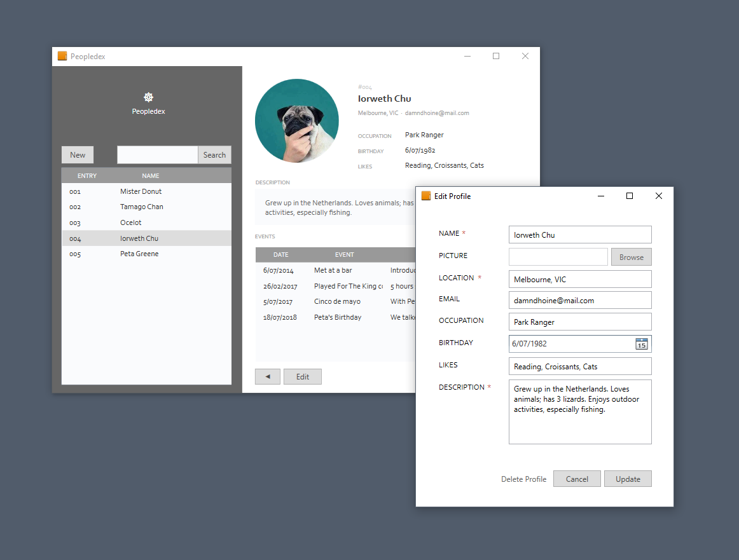Click into the Occupation field in Edit Profile
Screen dimensions: 739x560
pos(579,322)
